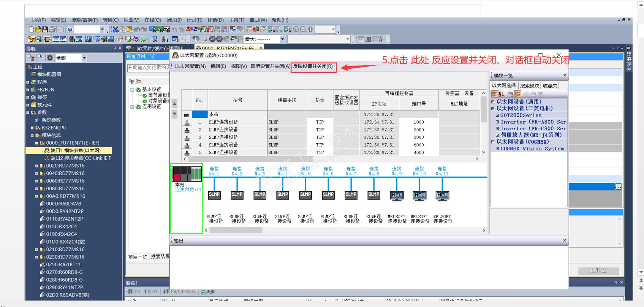The image size is (644, 307).
Task: Expand the COGNEX Vision System node
Action: tap(497, 149)
